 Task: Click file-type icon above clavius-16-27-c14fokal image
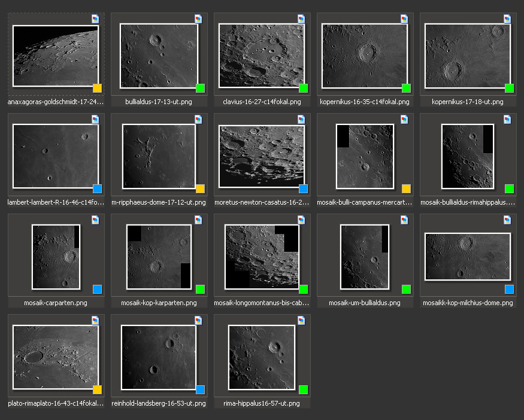(301, 19)
